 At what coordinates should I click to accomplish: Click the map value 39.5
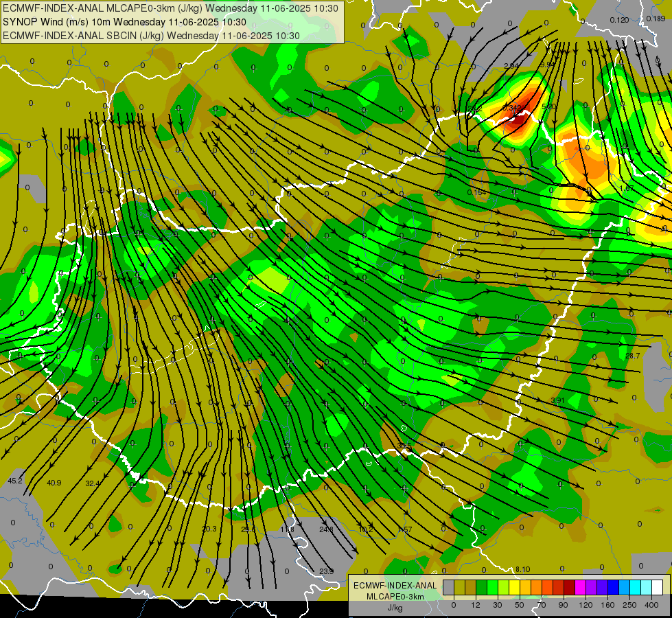404,446
